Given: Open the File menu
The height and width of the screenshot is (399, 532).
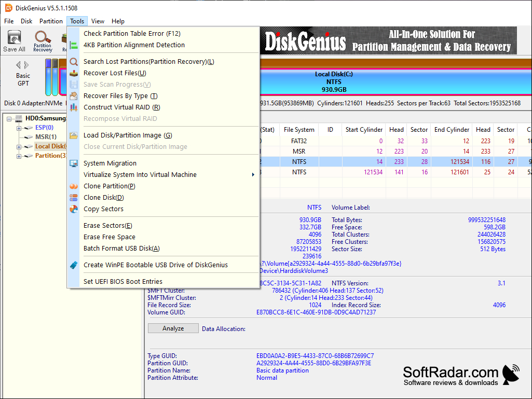Looking at the screenshot, I should tap(9, 21).
